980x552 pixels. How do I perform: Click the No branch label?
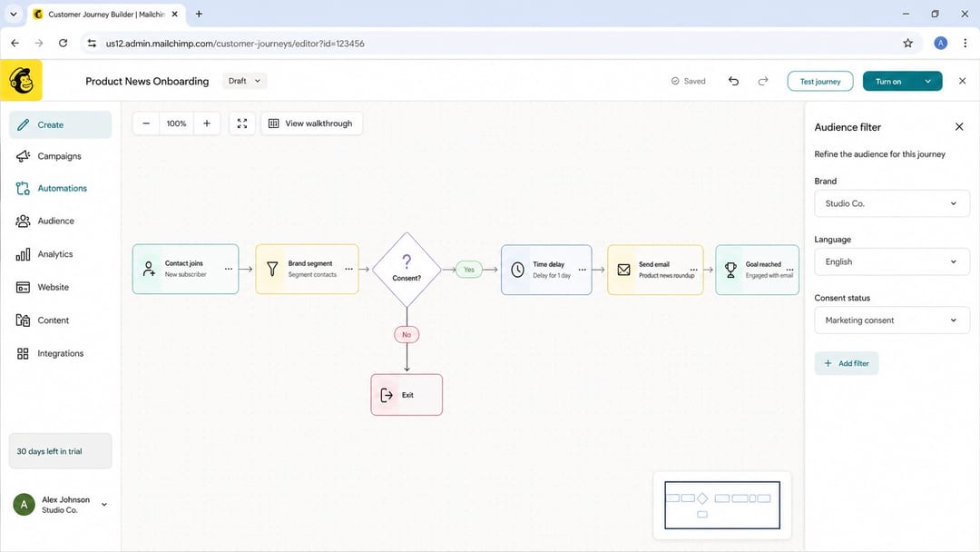[x=407, y=334]
